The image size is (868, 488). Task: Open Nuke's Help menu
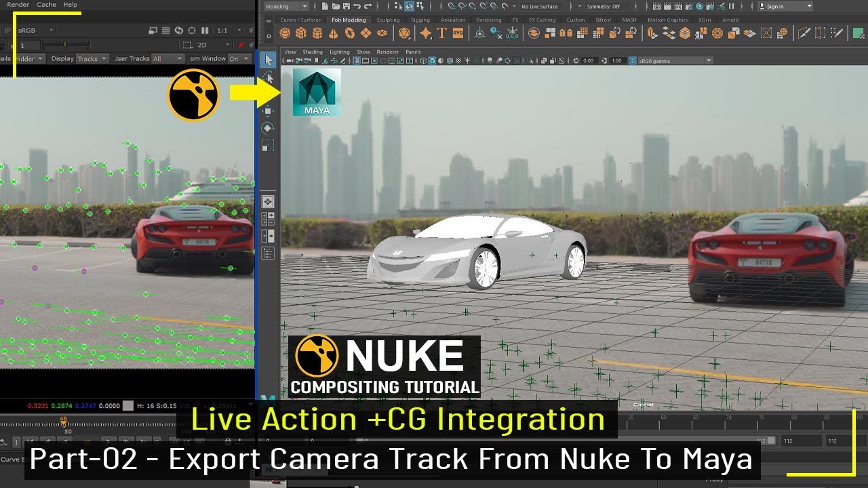(x=71, y=4)
